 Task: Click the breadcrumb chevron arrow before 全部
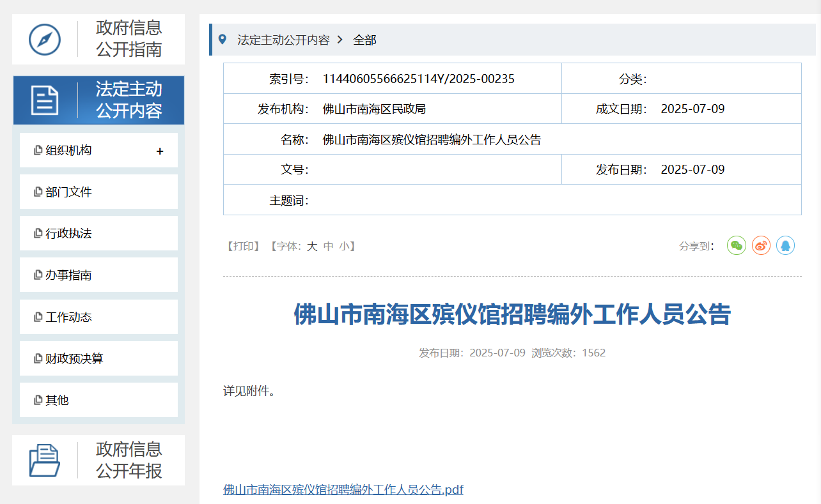pyautogui.click(x=340, y=40)
